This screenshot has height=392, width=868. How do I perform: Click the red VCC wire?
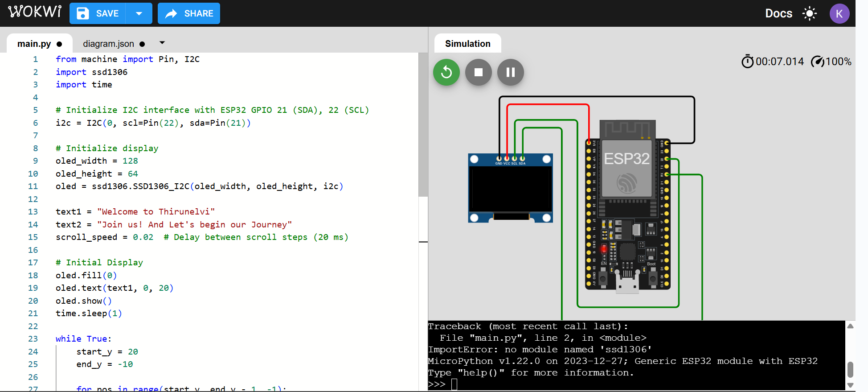pos(548,105)
